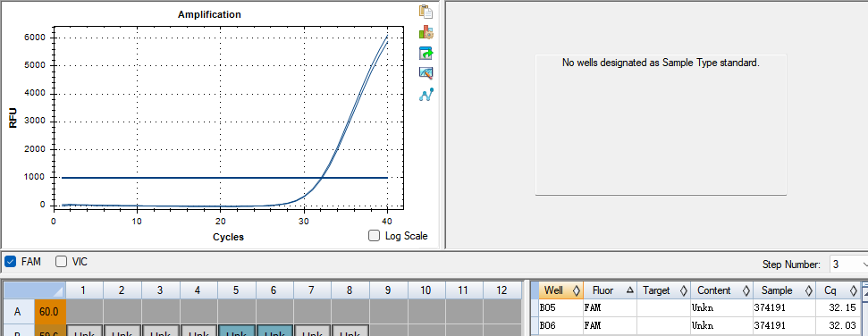Select plate column 9 header
This screenshot has height=336, width=868.
pos(389,290)
